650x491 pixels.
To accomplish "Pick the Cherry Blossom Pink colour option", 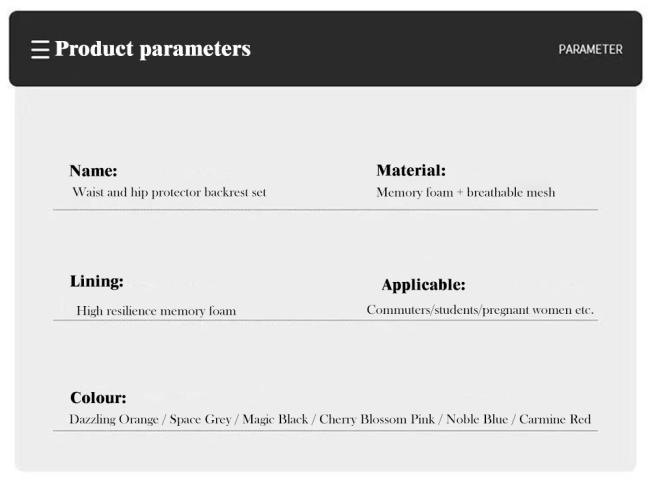I will point(377,419).
